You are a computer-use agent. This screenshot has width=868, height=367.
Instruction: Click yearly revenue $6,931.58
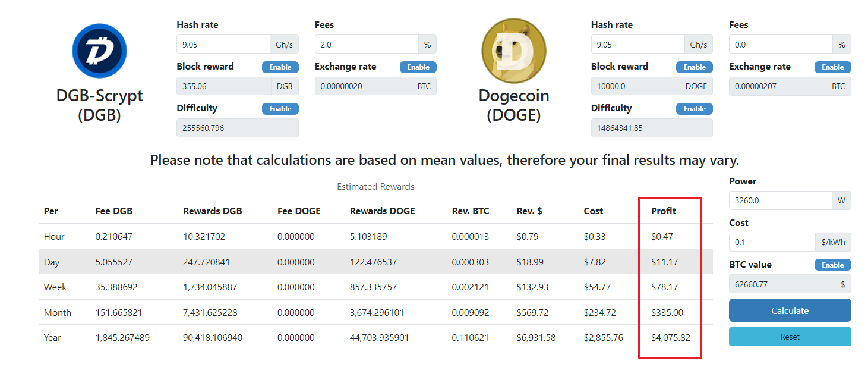click(x=536, y=338)
